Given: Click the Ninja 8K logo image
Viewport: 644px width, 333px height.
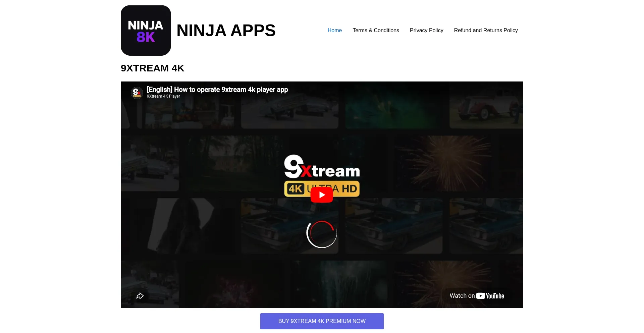Looking at the screenshot, I should [x=146, y=31].
